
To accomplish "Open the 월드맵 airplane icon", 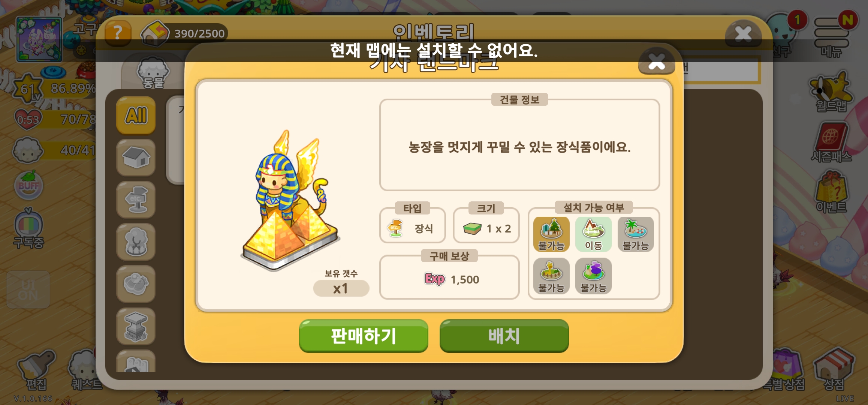I will 831,92.
